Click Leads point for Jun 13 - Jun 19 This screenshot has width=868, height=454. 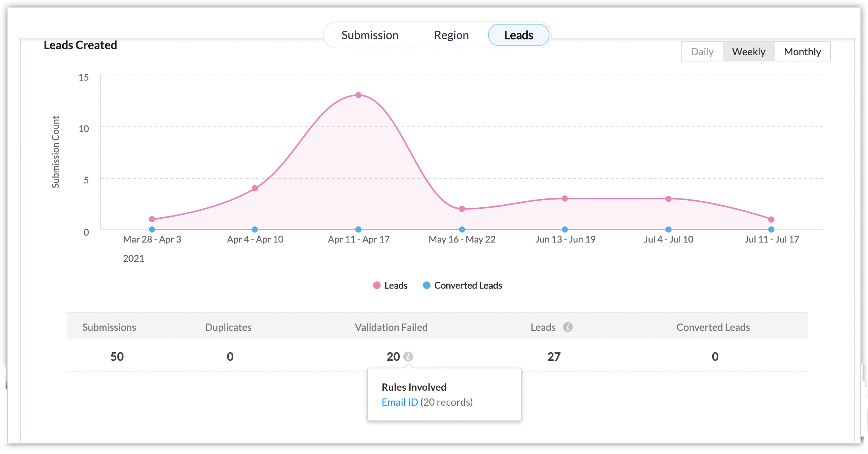(x=565, y=198)
